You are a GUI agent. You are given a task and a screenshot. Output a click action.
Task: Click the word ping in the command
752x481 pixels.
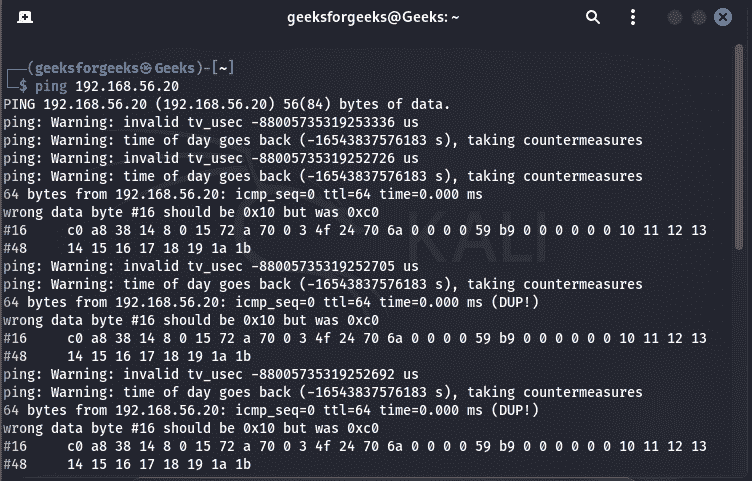[x=51, y=86]
